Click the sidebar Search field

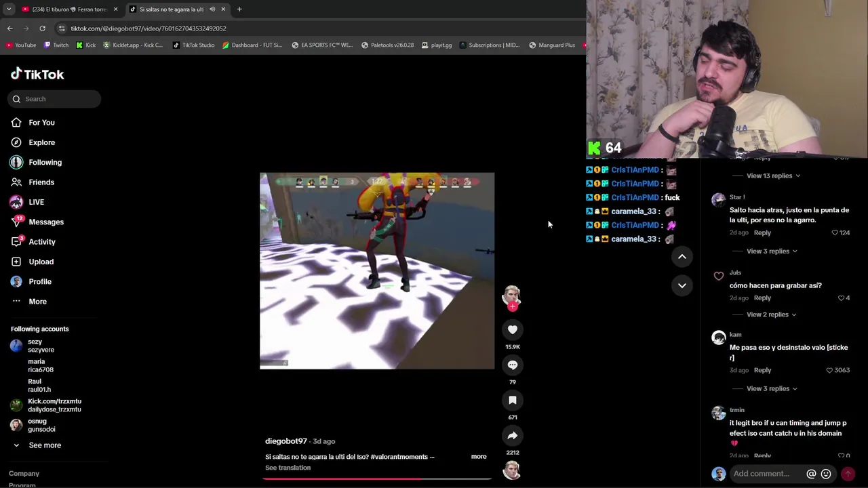[54, 99]
